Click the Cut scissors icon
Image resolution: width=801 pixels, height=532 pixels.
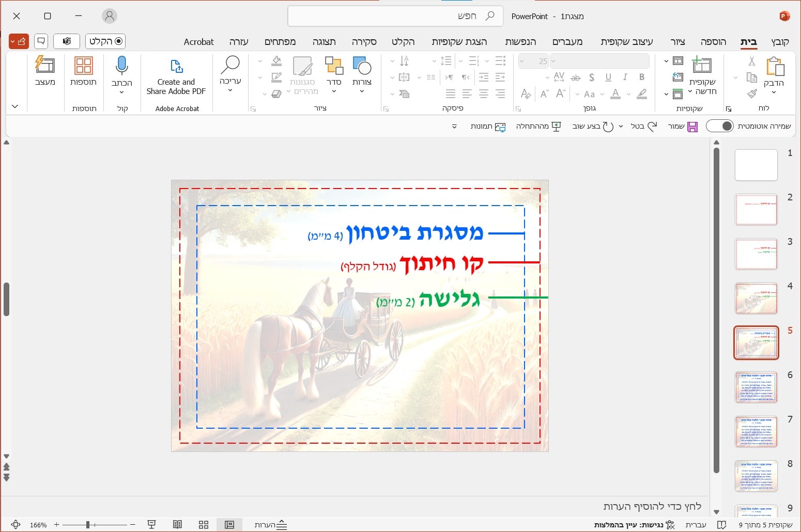(752, 61)
